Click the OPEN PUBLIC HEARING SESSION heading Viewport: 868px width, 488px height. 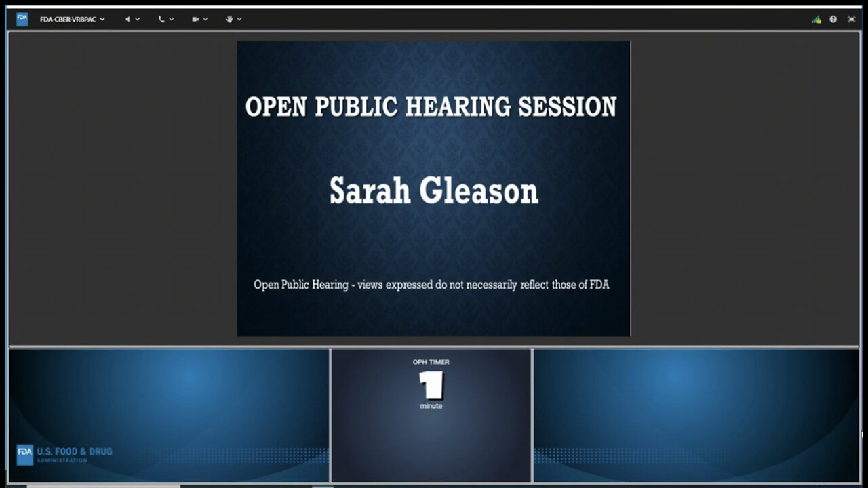pos(431,107)
